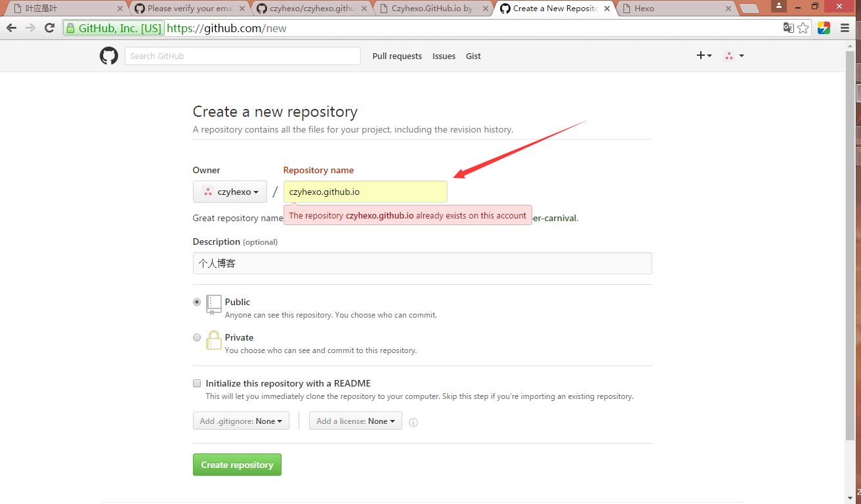Select the Private radio button
The width and height of the screenshot is (861, 504).
197,337
